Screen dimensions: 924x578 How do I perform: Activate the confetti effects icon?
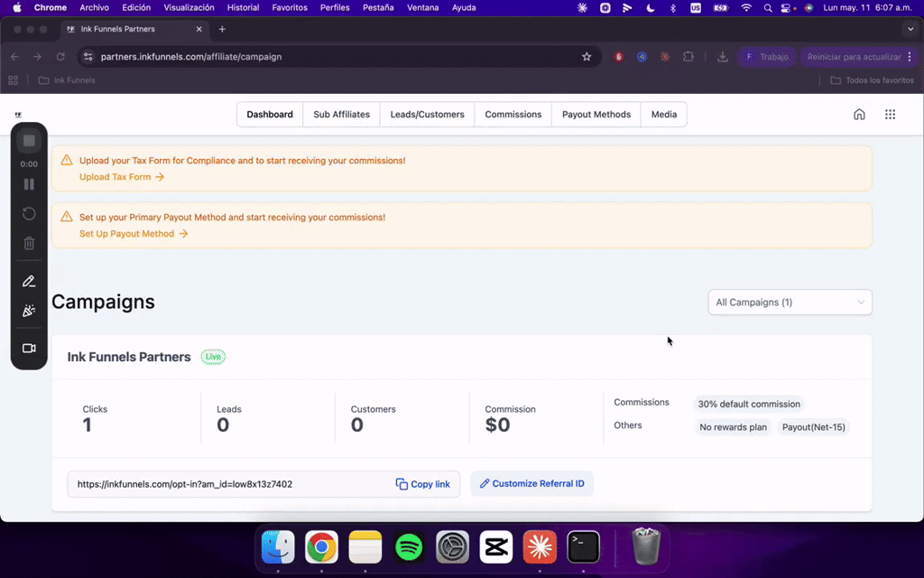pos(29,311)
